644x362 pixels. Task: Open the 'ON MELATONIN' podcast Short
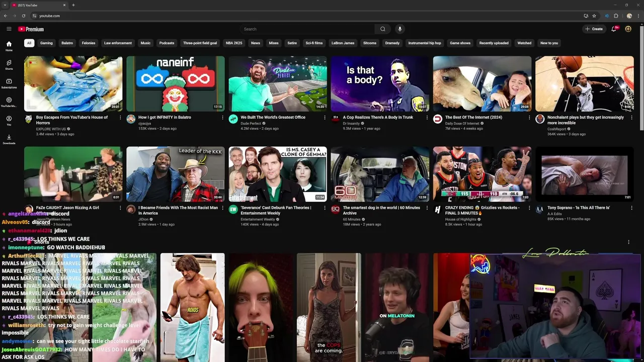397,307
